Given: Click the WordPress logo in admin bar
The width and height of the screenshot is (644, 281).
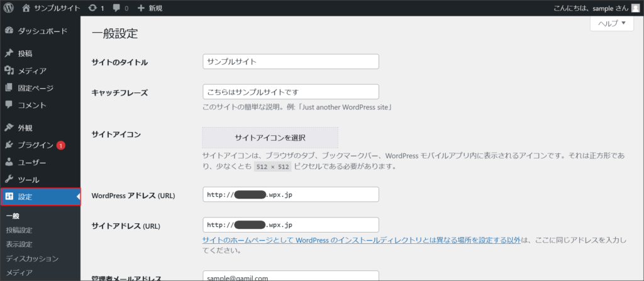Looking at the screenshot, I should (9, 8).
